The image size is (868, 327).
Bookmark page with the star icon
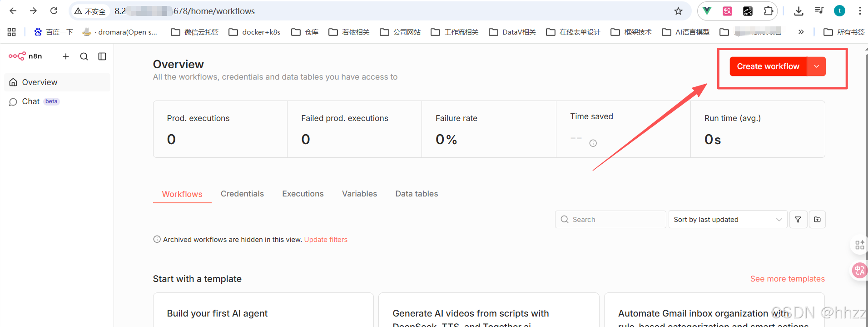(x=678, y=11)
